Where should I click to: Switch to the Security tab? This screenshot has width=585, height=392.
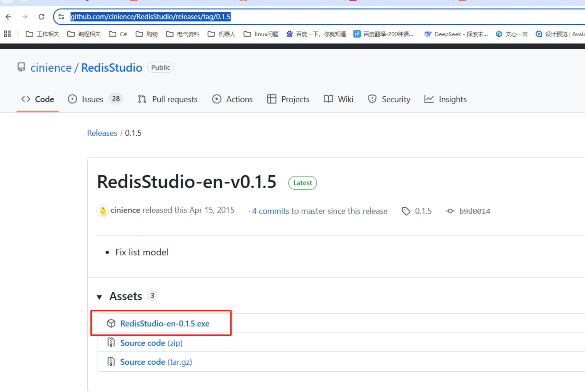tap(389, 99)
